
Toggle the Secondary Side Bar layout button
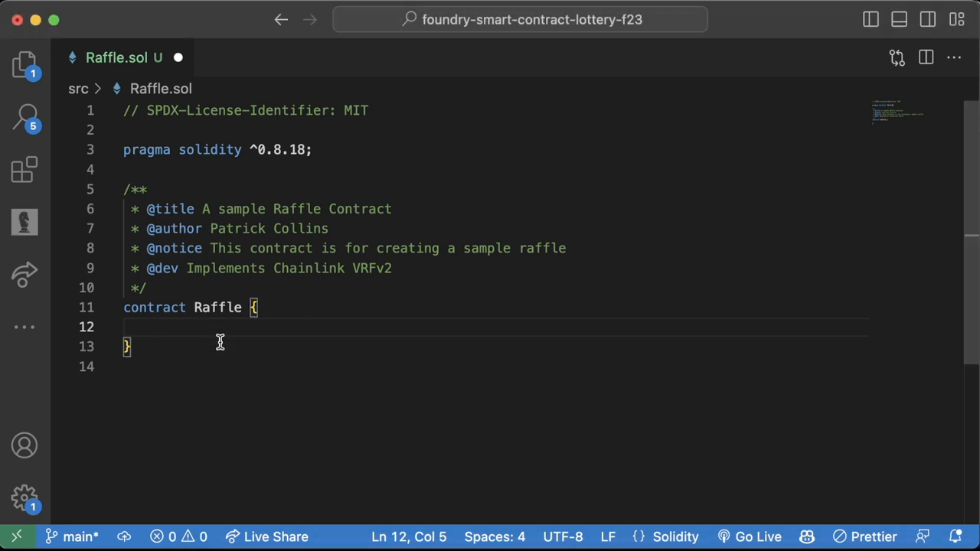927,20
